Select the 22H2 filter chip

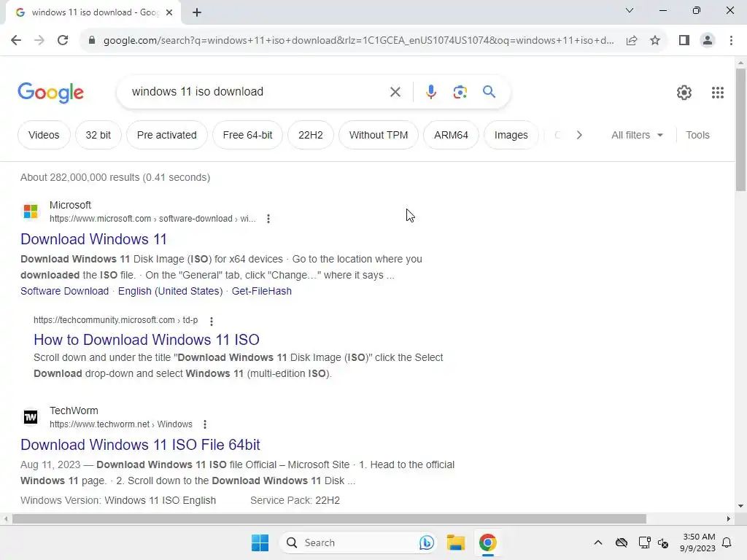[311, 135]
